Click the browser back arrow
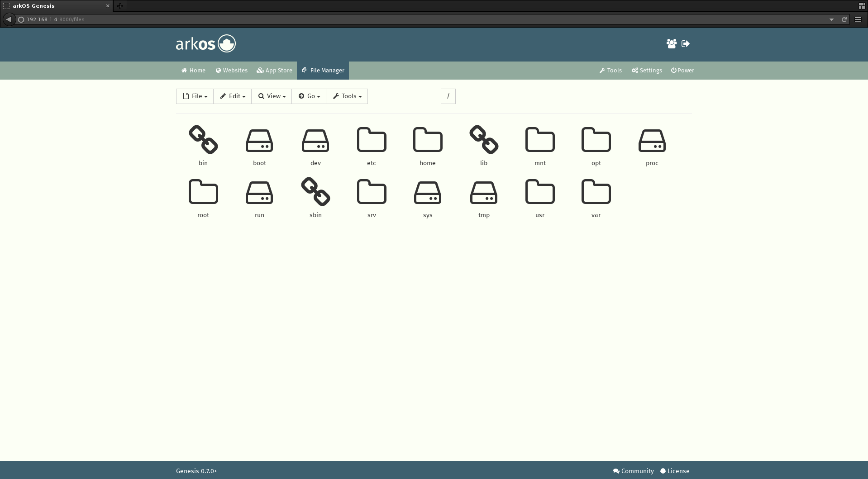 tap(9, 19)
